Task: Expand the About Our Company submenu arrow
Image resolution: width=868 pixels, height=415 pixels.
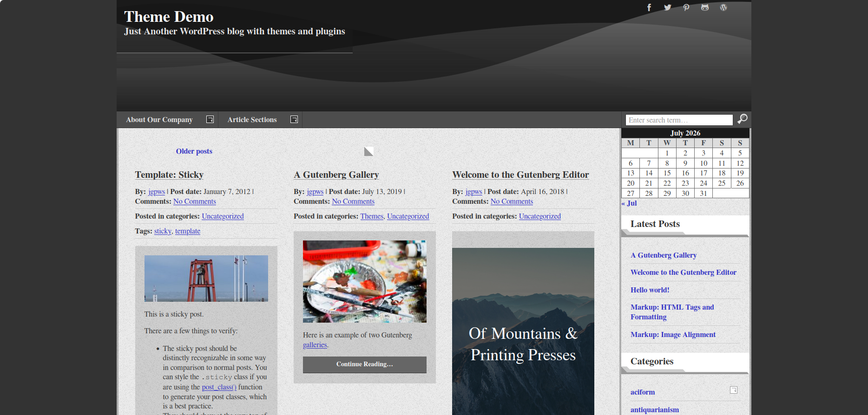Action: click(x=210, y=119)
